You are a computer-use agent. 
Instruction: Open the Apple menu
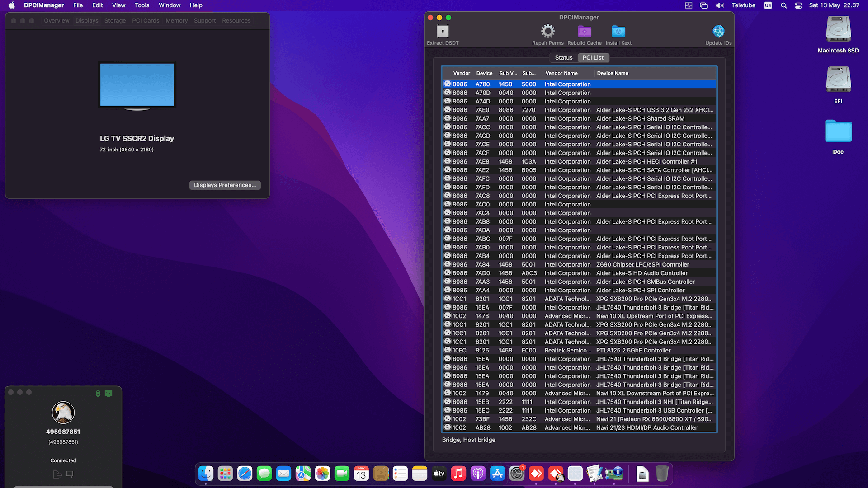[12, 5]
